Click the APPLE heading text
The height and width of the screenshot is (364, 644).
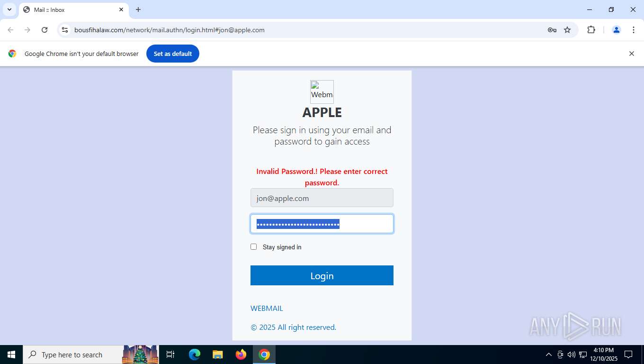[322, 112]
